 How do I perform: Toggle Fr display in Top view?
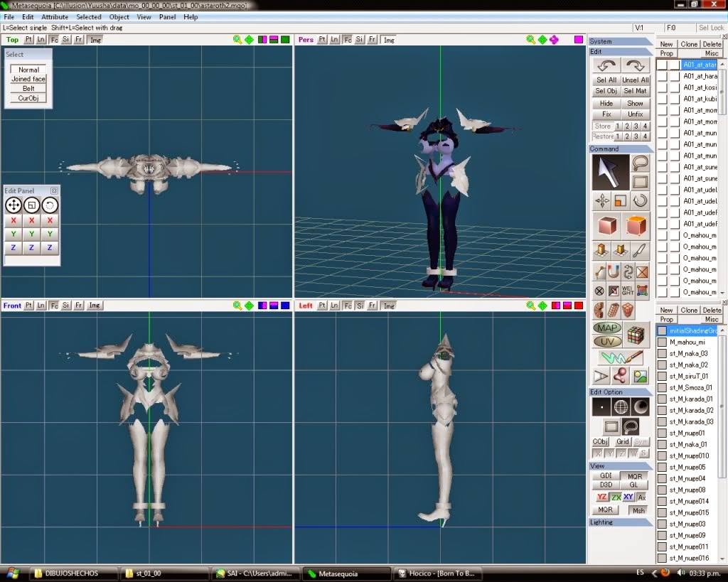tap(79, 40)
